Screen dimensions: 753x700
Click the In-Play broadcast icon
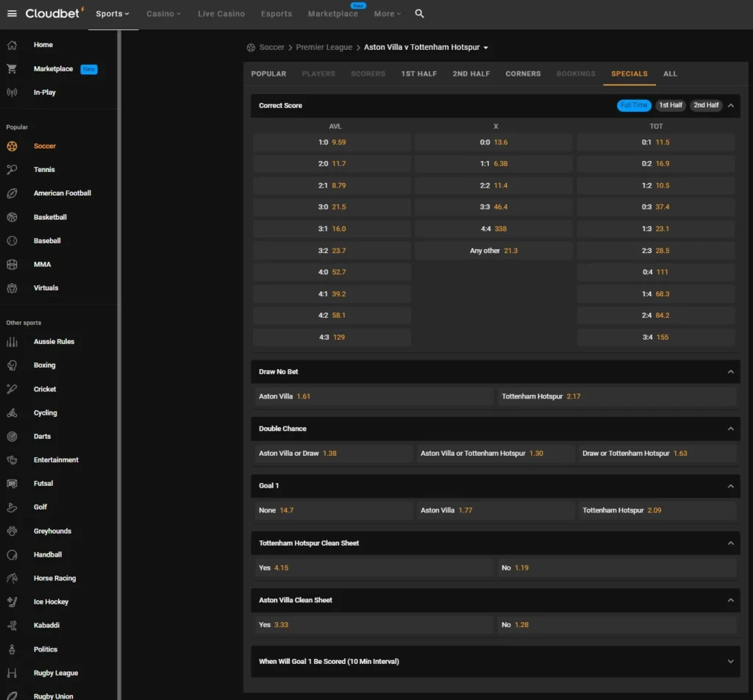[12, 92]
